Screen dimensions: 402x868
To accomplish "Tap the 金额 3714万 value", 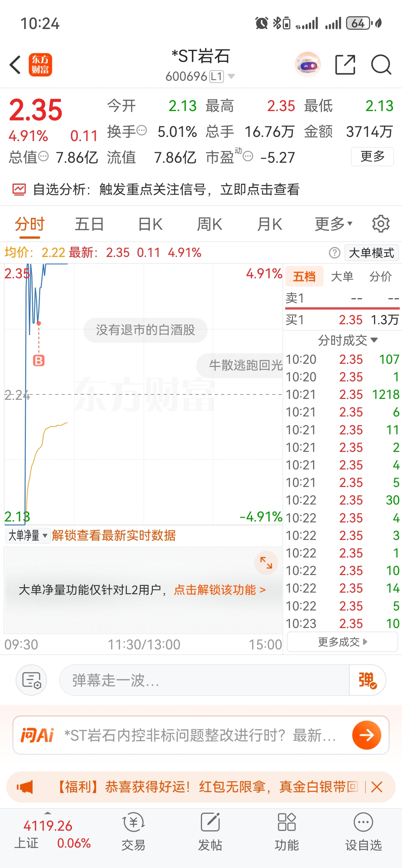I will click(369, 131).
